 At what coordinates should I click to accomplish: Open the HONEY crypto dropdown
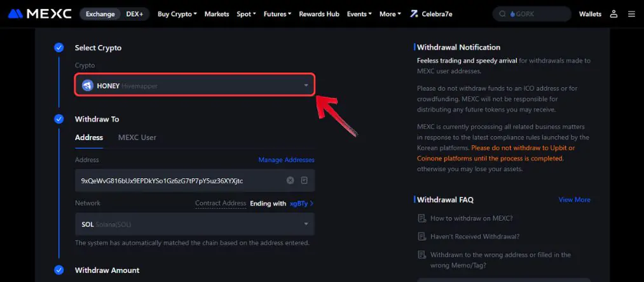pyautogui.click(x=195, y=85)
